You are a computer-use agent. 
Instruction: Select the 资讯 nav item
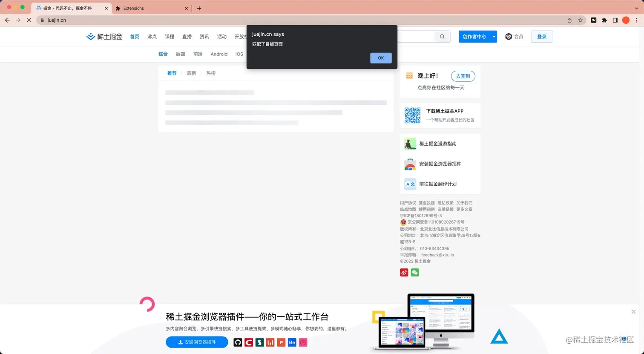204,37
